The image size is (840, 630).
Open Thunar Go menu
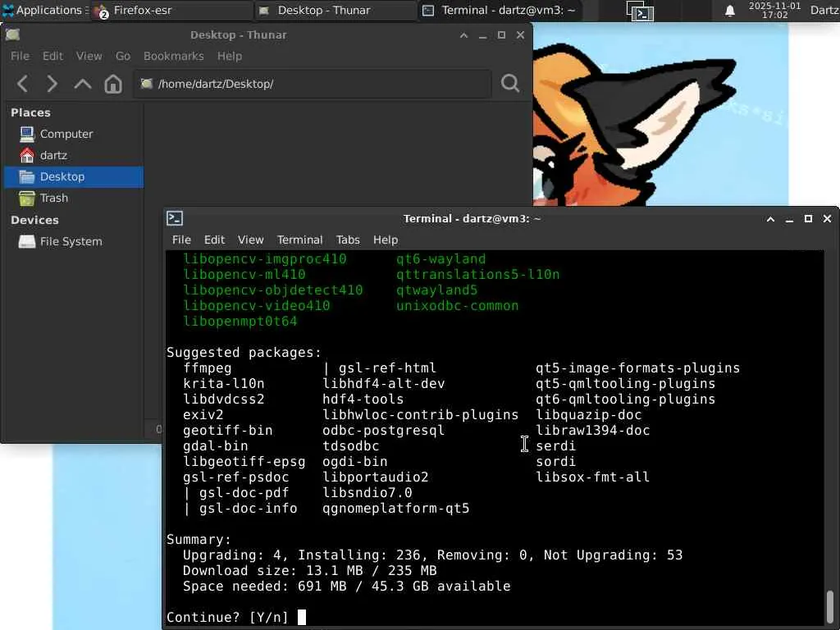123,57
